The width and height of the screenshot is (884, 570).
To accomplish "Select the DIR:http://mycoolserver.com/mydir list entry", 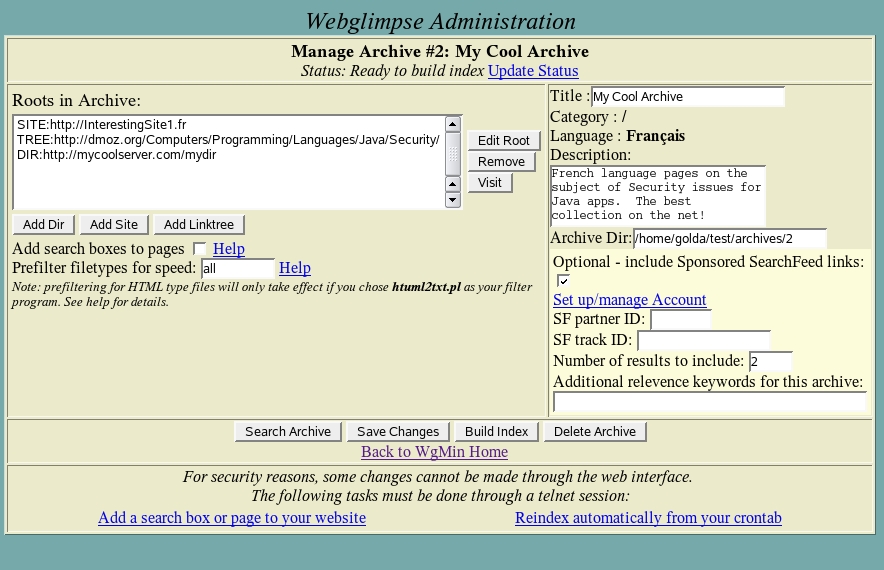I will (x=117, y=155).
